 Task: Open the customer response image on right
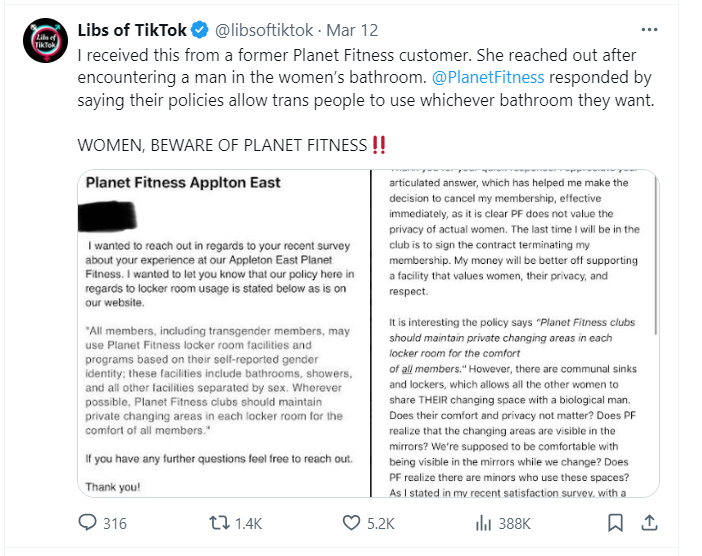coord(514,334)
